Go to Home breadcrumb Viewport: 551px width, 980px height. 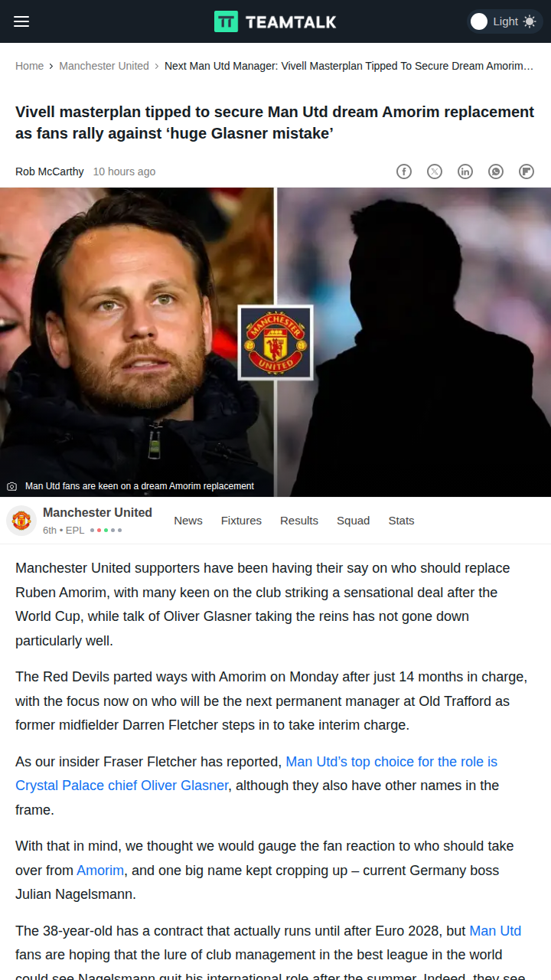coord(29,66)
